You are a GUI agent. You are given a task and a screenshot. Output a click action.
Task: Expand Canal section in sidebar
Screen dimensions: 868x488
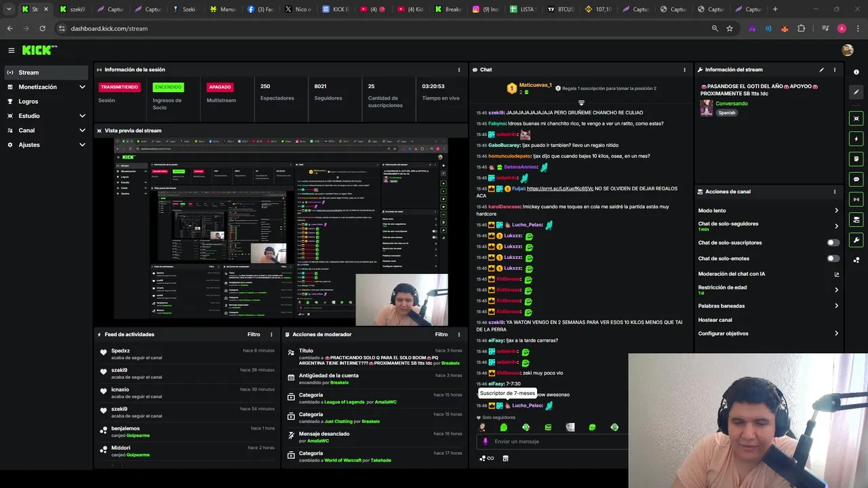[82, 130]
